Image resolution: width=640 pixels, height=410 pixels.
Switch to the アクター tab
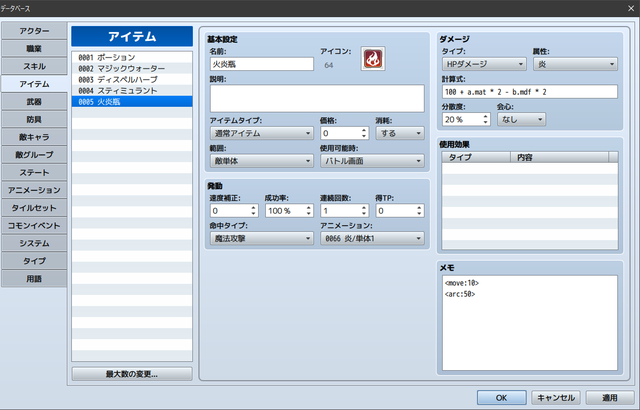coord(34,31)
